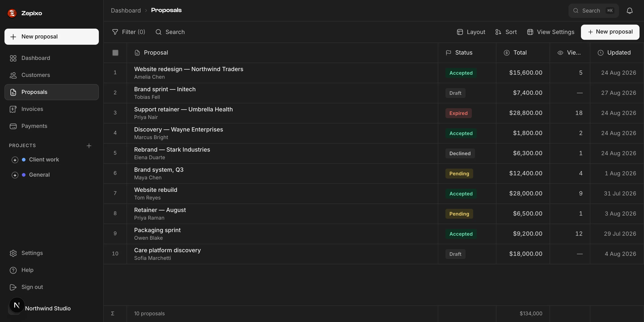Click the $134,000 footer total
Image resolution: width=644 pixels, height=322 pixels.
[531, 314]
